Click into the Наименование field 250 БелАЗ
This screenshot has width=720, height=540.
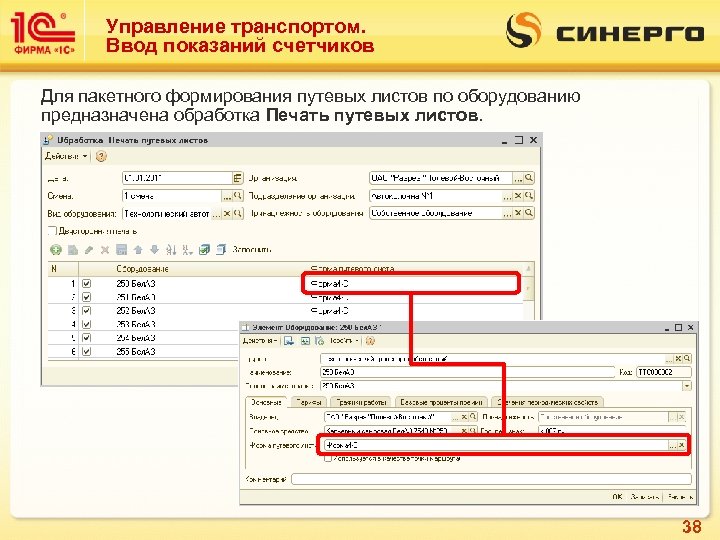coord(467,372)
